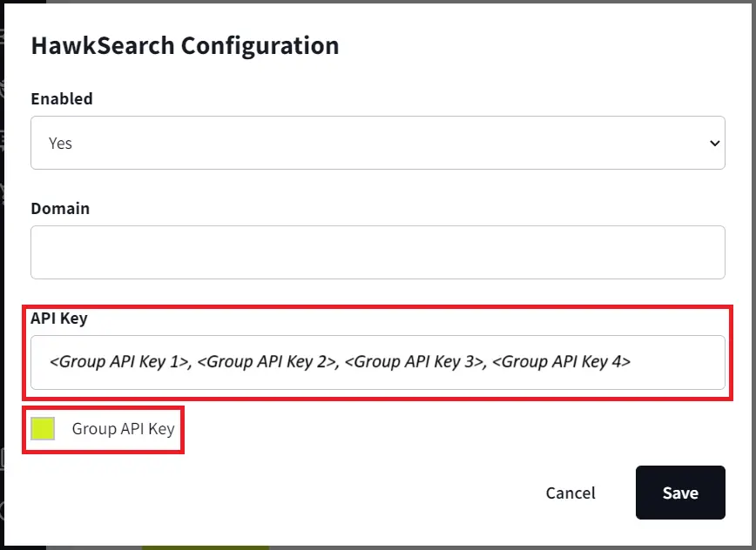Open the Enabled dropdown
This screenshot has height=550, width=756.
[378, 143]
